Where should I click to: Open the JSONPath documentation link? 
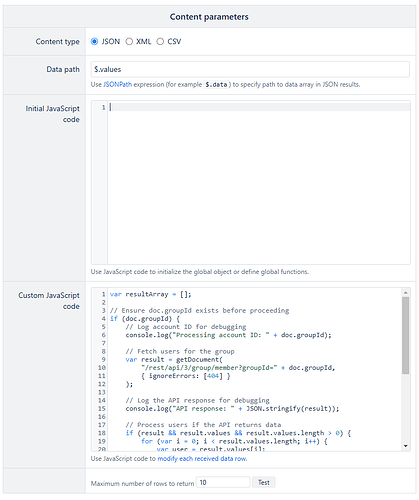pyautogui.click(x=117, y=85)
